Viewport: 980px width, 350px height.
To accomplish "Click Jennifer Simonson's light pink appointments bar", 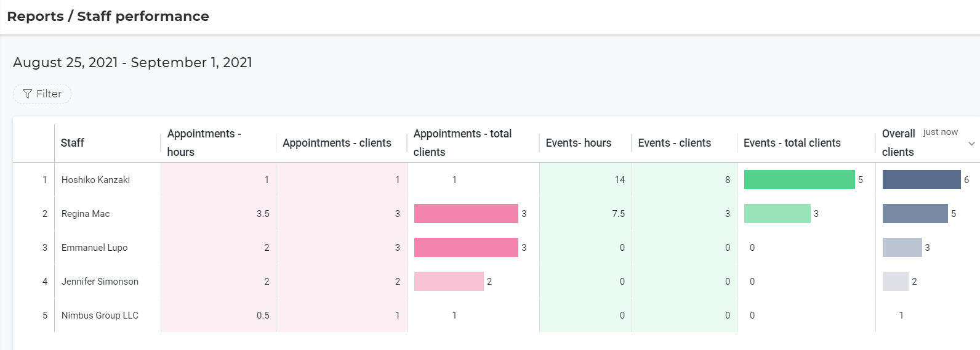I will 449,282.
